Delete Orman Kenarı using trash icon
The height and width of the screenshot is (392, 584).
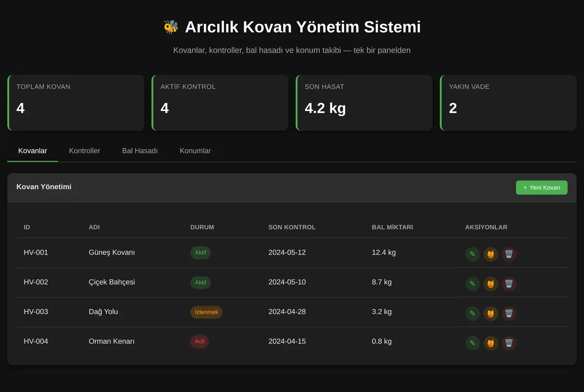[509, 343]
